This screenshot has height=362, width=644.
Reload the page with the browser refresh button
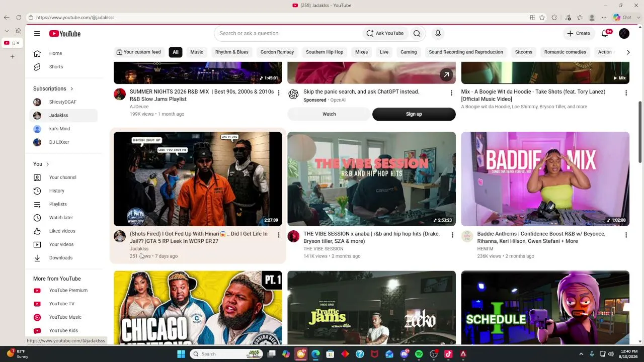click(x=19, y=18)
